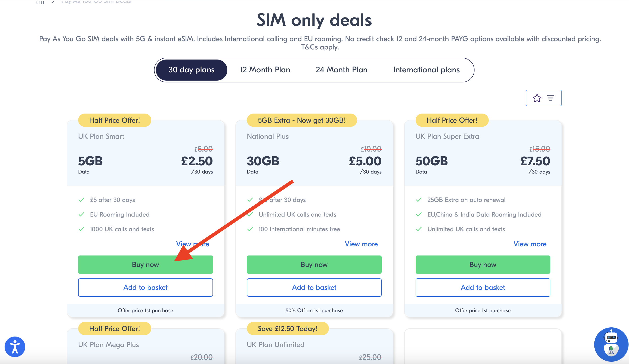Screen dimensions: 629x364
Task: Open the filter lines icon
Action: (550, 98)
